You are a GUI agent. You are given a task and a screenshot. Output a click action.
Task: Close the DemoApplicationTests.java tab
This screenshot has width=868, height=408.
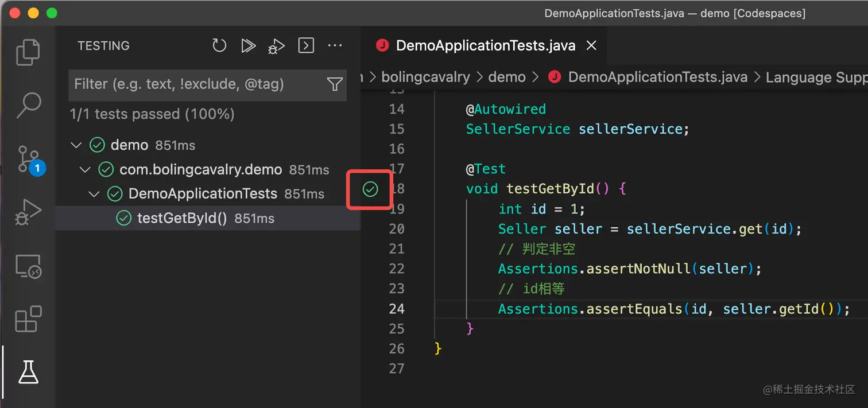point(591,45)
